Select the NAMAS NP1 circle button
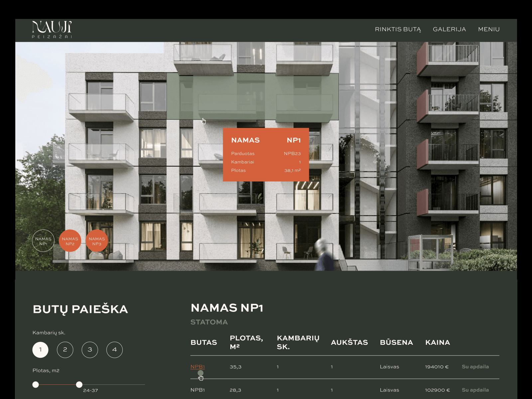 click(43, 241)
